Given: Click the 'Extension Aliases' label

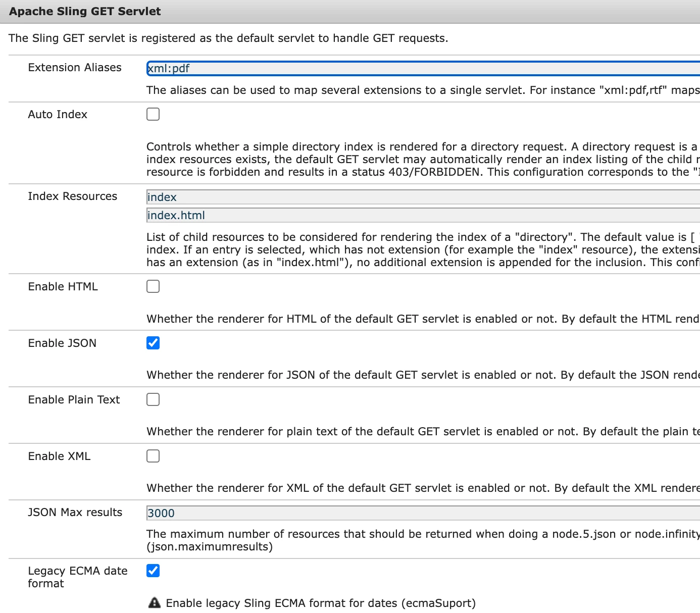Looking at the screenshot, I should coord(75,68).
